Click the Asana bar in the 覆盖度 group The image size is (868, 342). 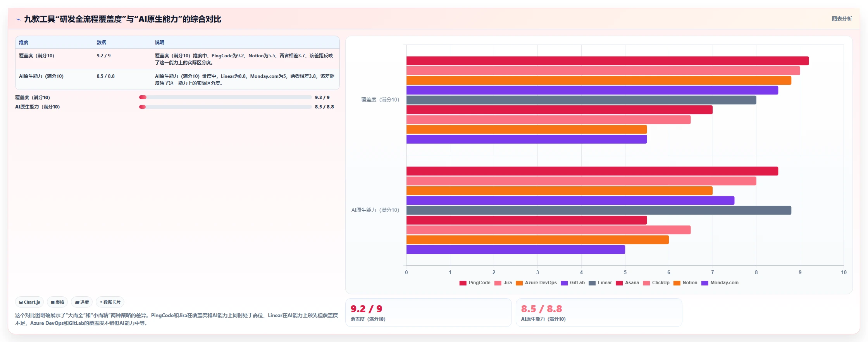559,110
